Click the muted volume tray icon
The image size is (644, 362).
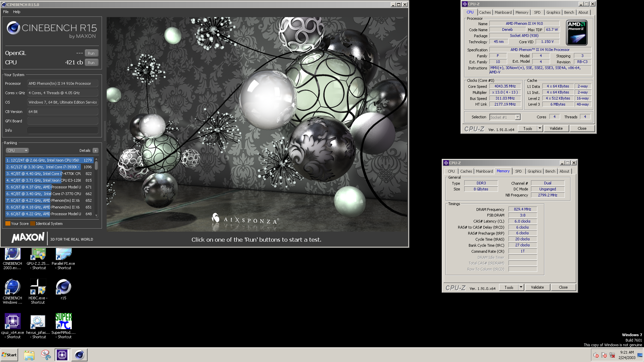click(596, 355)
